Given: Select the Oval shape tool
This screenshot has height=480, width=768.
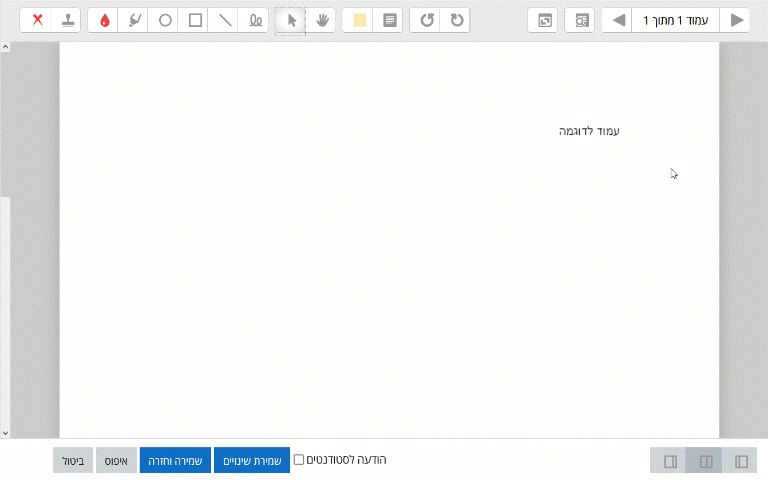Looking at the screenshot, I should (165, 20).
